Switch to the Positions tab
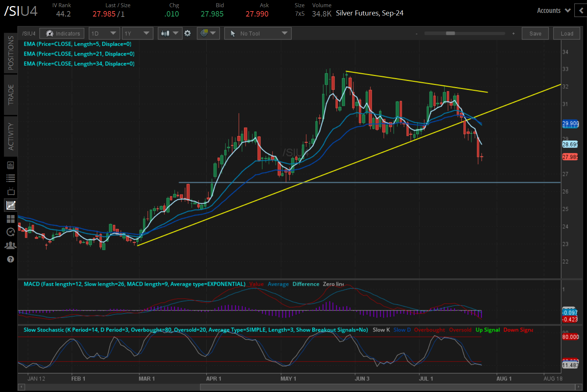The image size is (587, 392). pos(10,53)
